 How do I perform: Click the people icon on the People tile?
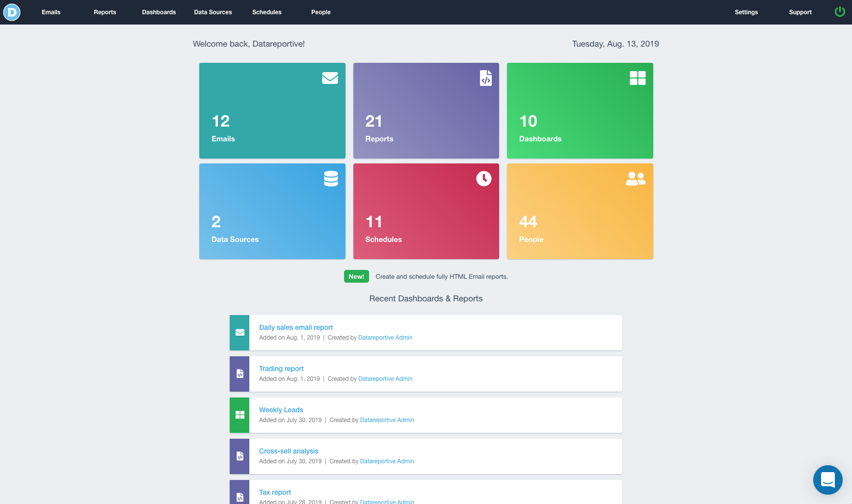[x=636, y=179]
